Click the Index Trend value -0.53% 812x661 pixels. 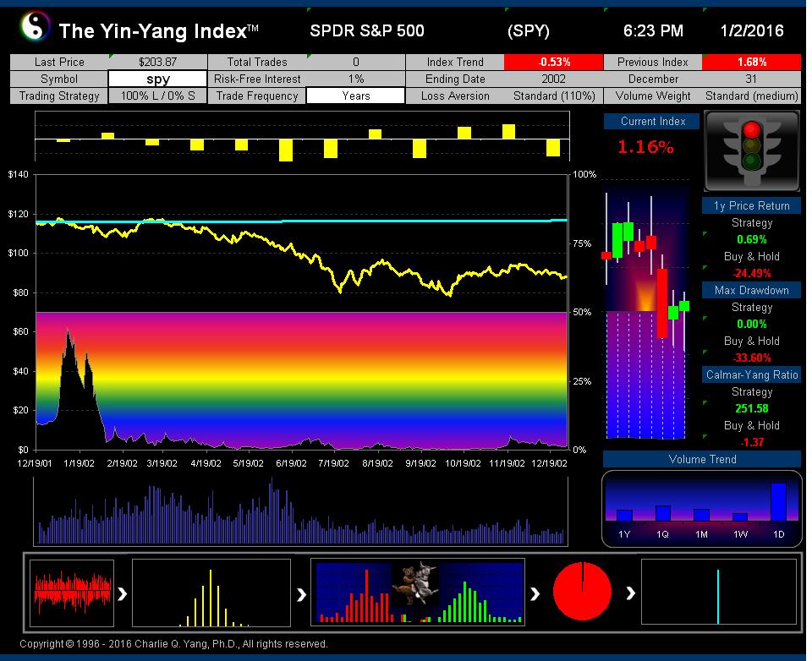click(553, 62)
